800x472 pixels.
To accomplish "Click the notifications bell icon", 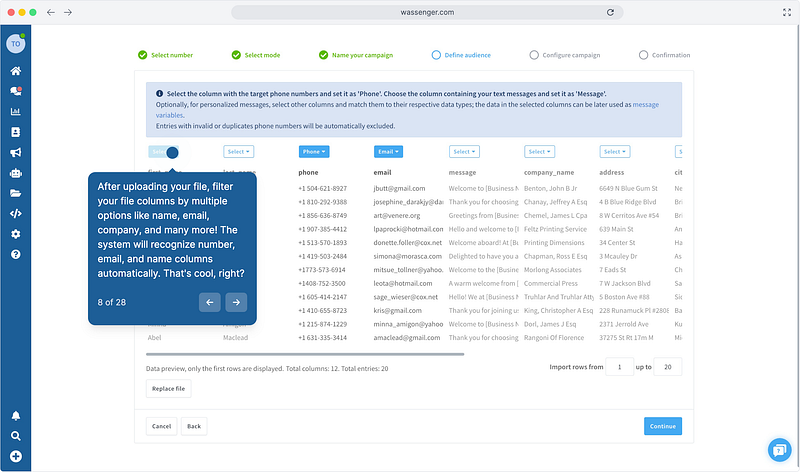I will (15, 415).
